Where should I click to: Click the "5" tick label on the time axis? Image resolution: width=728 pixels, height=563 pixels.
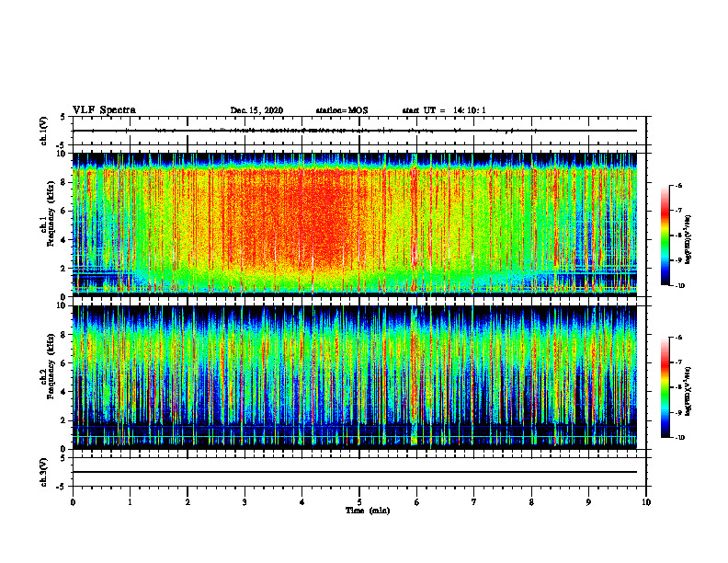point(359,502)
